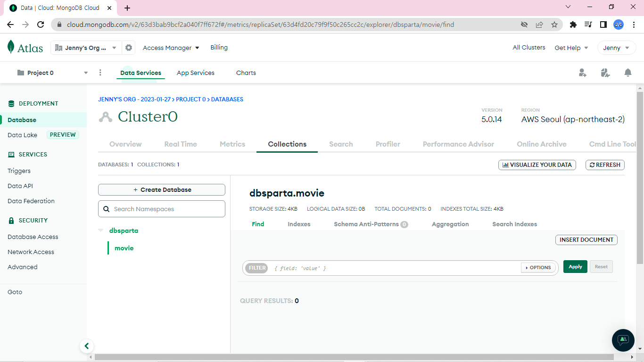The height and width of the screenshot is (362, 644).
Task: Select movie collection in tree
Action: click(x=124, y=248)
